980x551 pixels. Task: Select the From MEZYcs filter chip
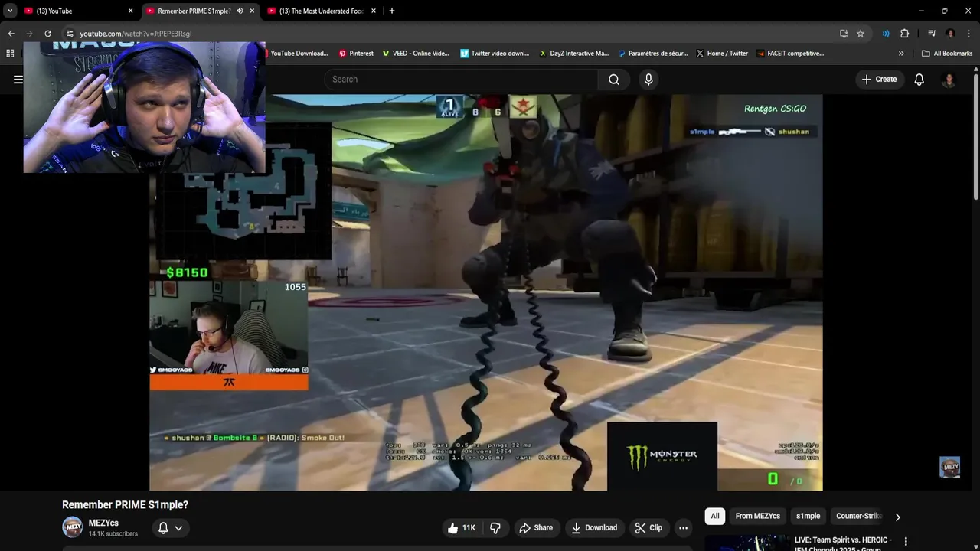(757, 517)
